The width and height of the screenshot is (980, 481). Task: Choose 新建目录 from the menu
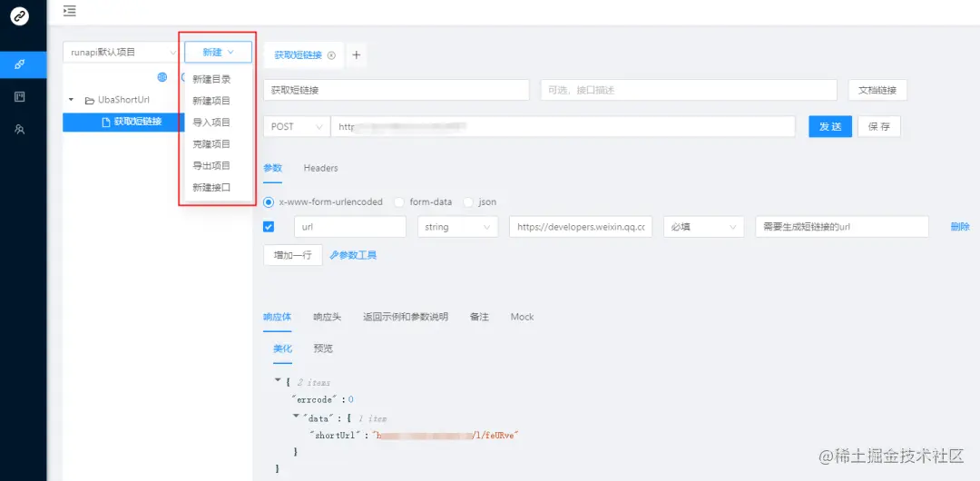(x=216, y=79)
